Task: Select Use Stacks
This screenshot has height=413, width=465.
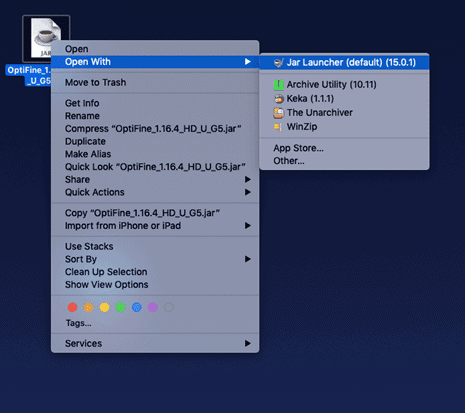Action: coord(155,246)
